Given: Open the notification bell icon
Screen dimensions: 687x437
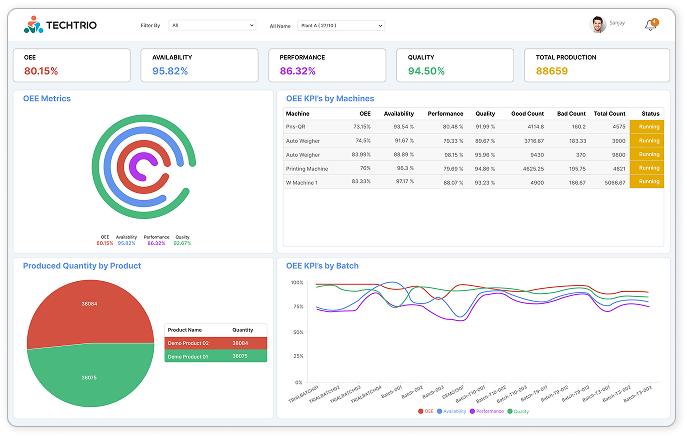Looking at the screenshot, I should (650, 25).
